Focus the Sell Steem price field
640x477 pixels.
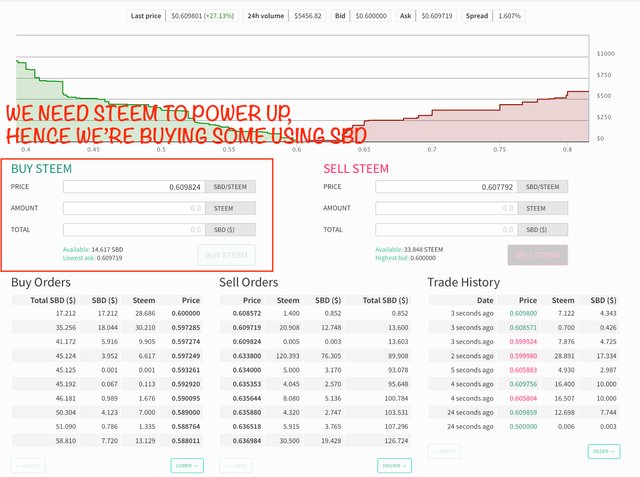pyautogui.click(x=446, y=187)
